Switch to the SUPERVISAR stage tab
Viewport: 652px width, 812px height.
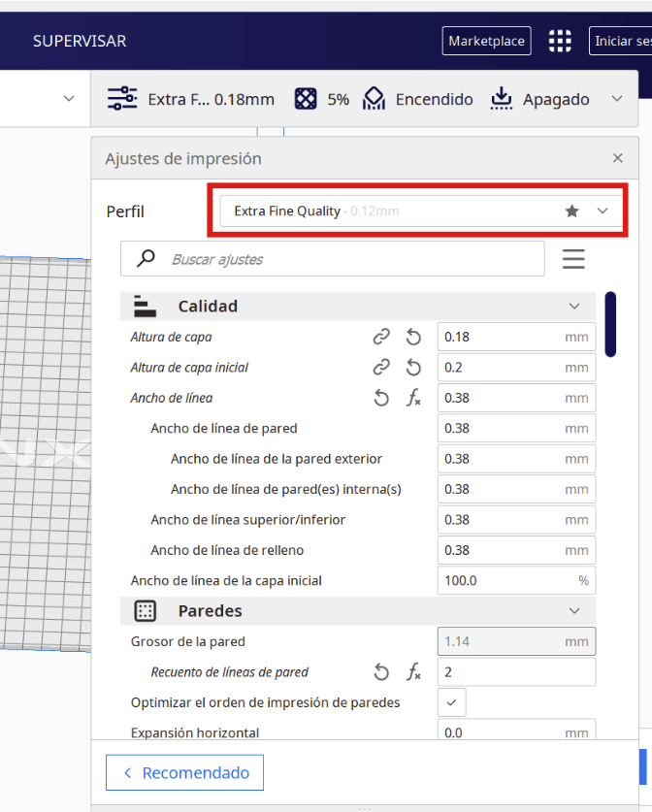(x=80, y=41)
